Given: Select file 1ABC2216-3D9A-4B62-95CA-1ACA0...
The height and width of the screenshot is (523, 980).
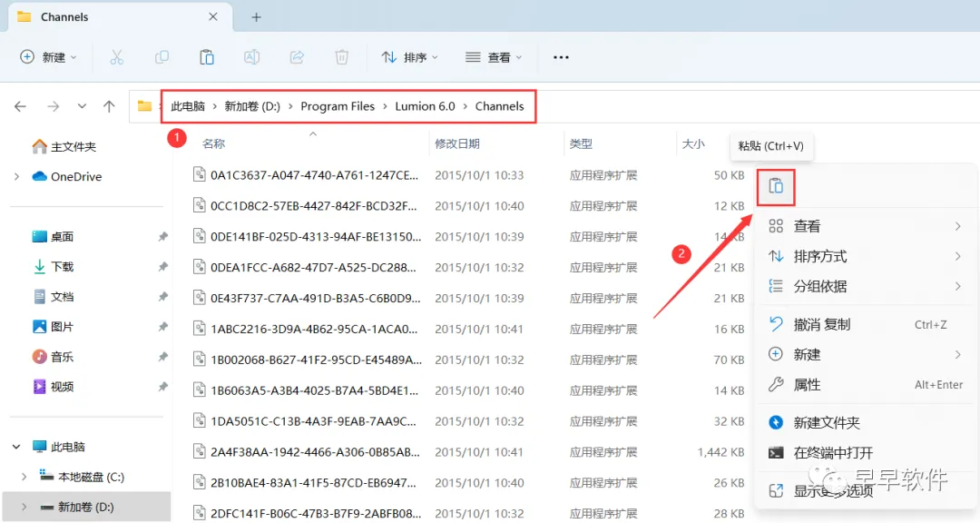Looking at the screenshot, I should 314,329.
